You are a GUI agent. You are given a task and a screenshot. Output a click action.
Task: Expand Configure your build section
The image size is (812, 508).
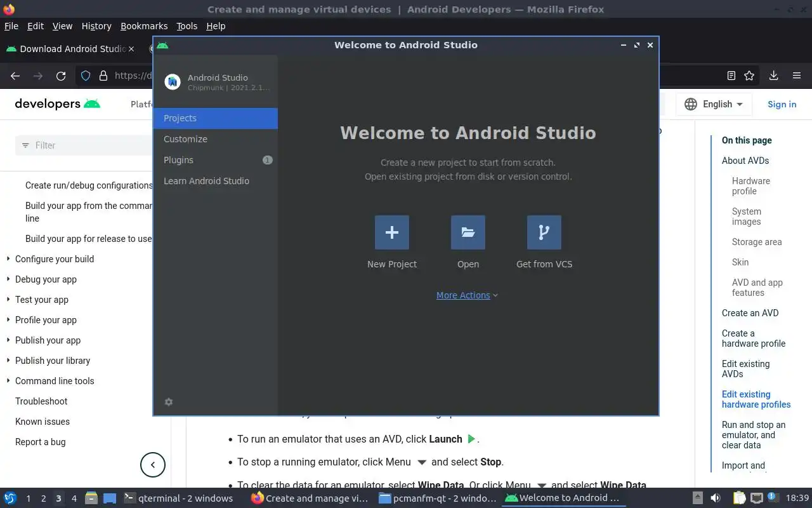point(55,259)
